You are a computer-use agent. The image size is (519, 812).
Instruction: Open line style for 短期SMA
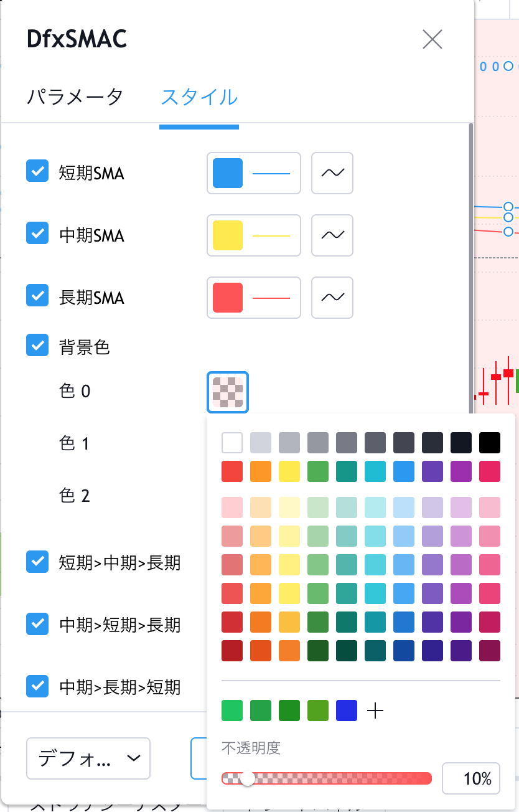point(332,173)
